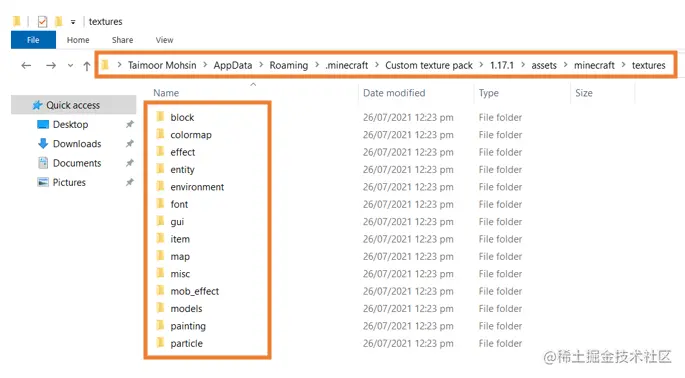The width and height of the screenshot is (685, 378).
Task: Navigate to .minecraft in address bar
Action: tap(346, 65)
